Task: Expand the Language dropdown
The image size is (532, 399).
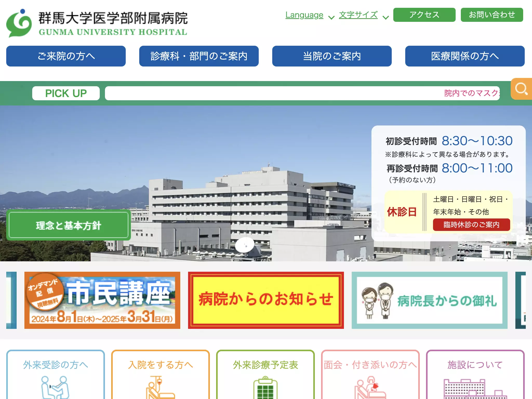Action: tap(304, 15)
